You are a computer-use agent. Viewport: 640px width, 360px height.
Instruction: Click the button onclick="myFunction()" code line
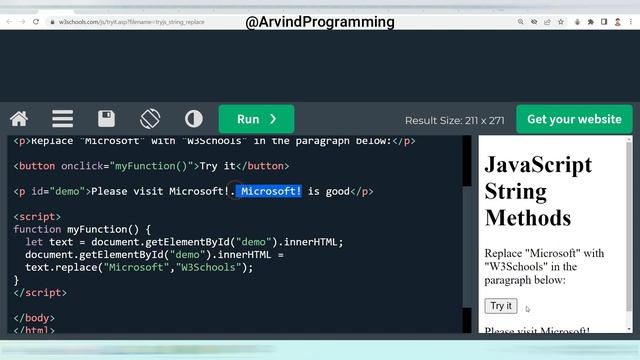coord(151,166)
